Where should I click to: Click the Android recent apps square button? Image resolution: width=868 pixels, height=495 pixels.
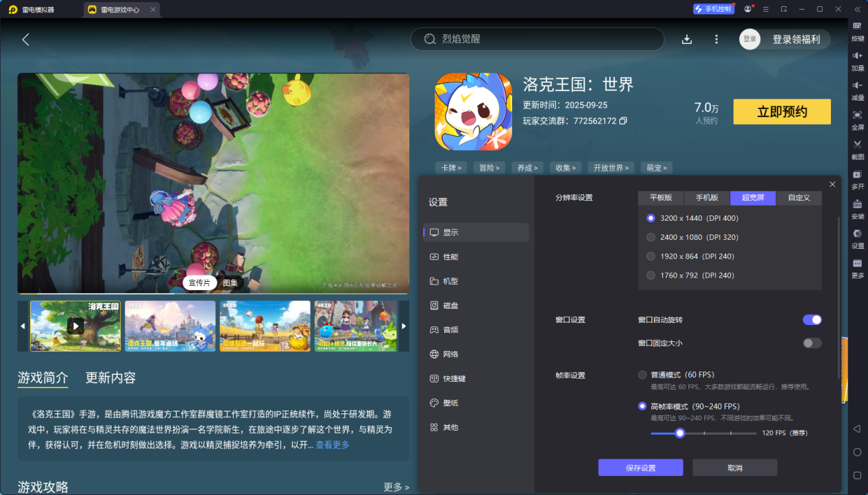(857, 475)
